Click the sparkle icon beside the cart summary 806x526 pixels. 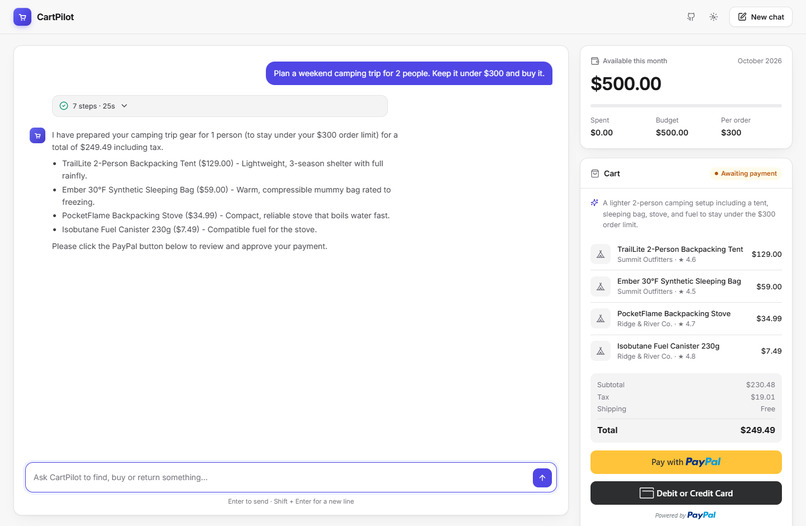tap(595, 203)
